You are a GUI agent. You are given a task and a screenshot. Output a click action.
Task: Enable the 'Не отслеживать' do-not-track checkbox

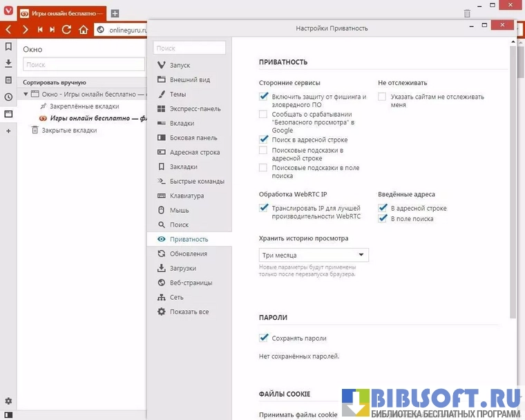click(x=382, y=97)
